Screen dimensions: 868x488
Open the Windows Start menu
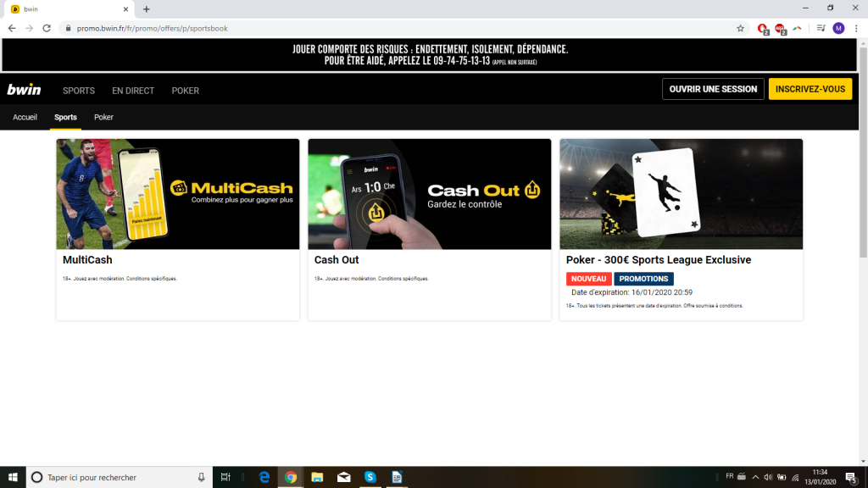click(13, 477)
